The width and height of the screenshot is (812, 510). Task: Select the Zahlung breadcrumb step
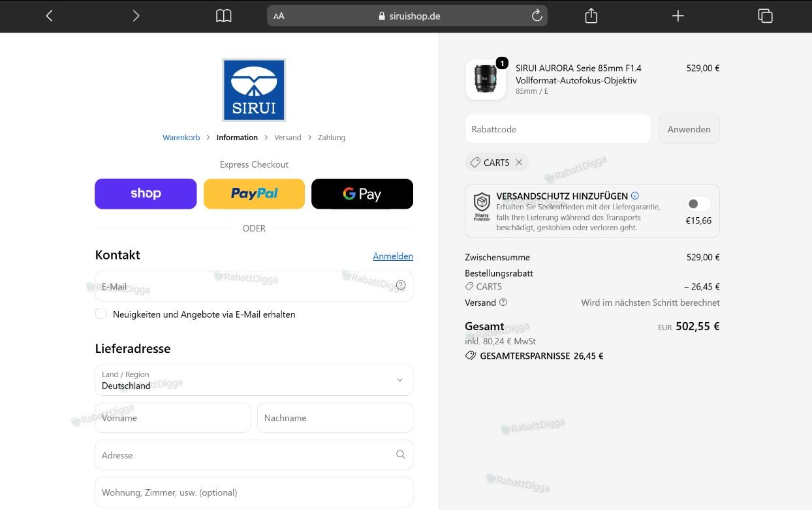(x=332, y=138)
